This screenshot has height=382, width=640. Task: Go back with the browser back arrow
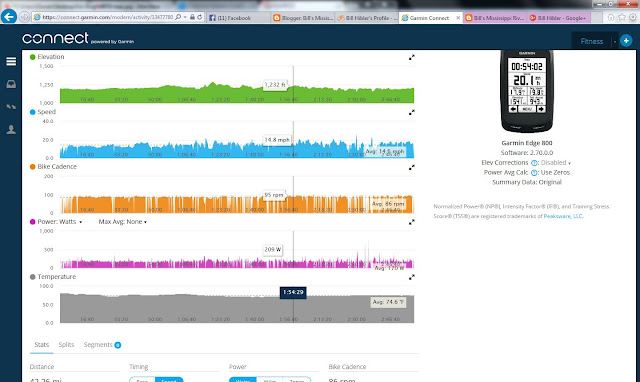tap(9, 17)
